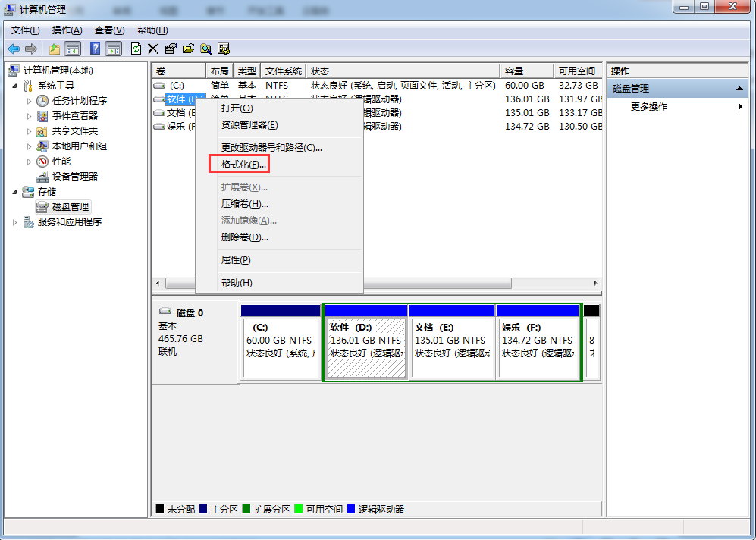Expand the 共享文件夹 tree node
This screenshot has width=756, height=540.
(x=29, y=132)
